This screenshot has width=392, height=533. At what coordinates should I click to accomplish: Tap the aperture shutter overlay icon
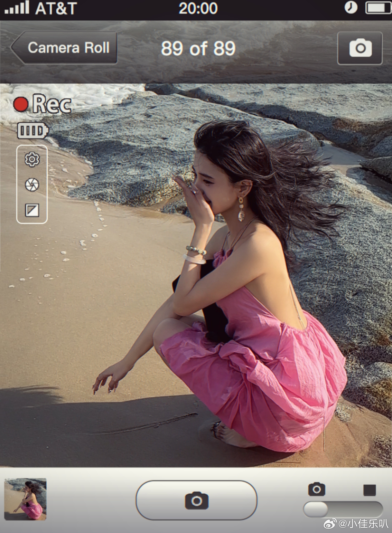click(x=32, y=185)
